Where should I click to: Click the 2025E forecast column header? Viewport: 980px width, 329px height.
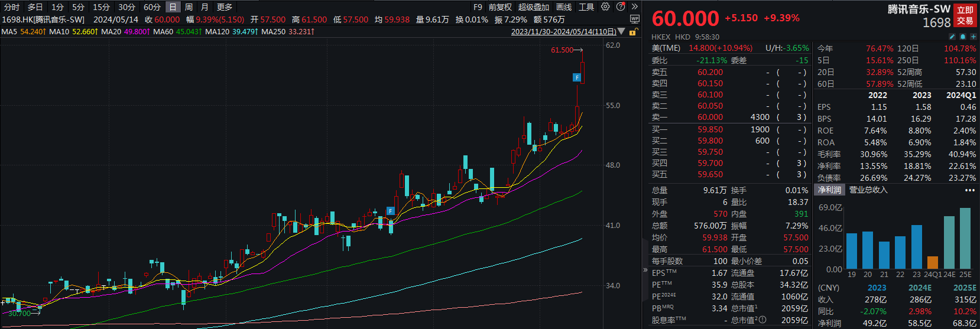coord(965,288)
